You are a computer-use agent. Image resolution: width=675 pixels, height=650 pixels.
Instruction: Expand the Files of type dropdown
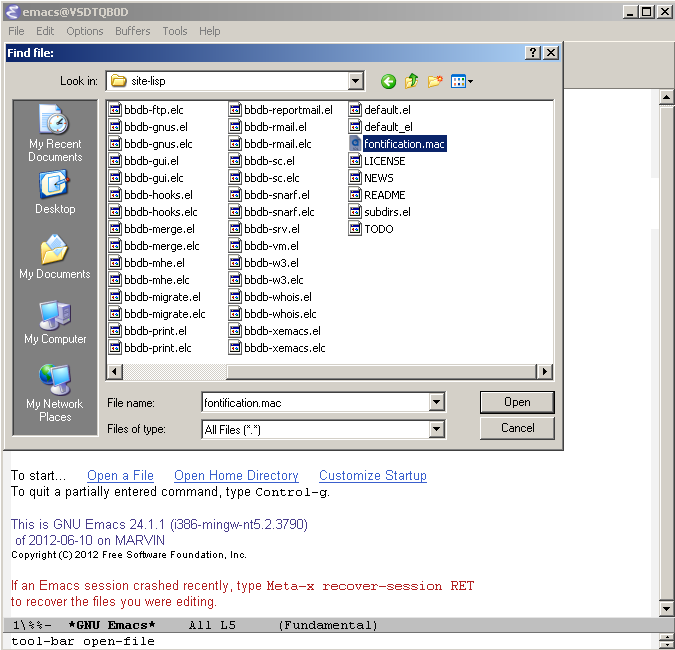click(436, 429)
